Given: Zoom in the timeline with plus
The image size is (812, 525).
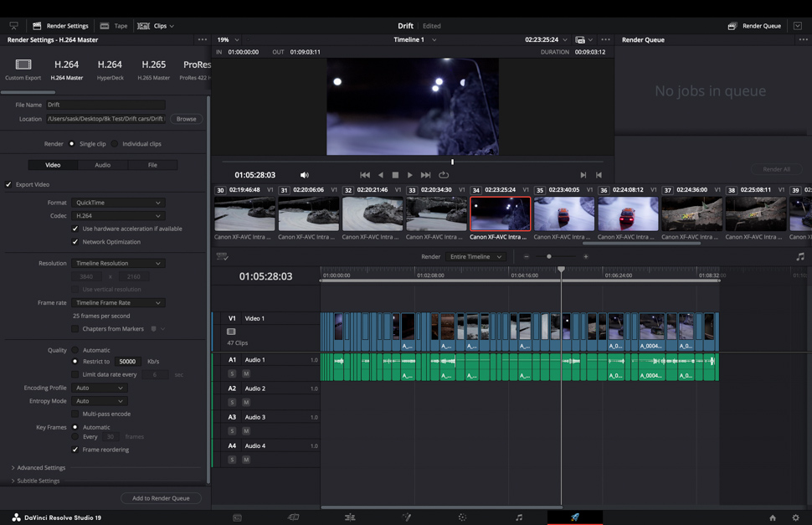Looking at the screenshot, I should point(586,257).
